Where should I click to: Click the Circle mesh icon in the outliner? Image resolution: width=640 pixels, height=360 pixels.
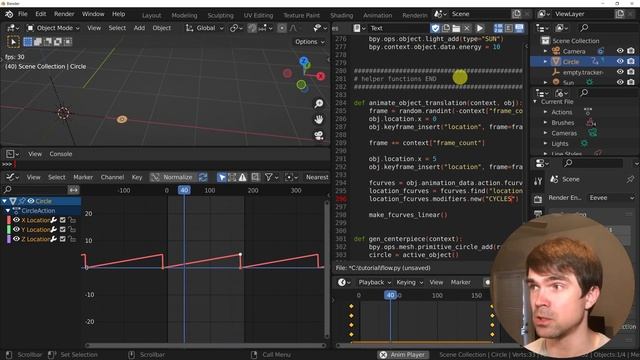[x=556, y=62]
